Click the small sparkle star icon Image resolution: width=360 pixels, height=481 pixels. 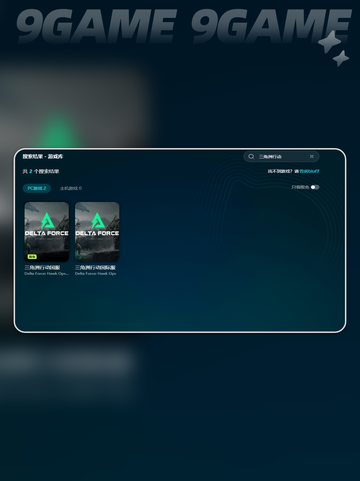click(341, 58)
